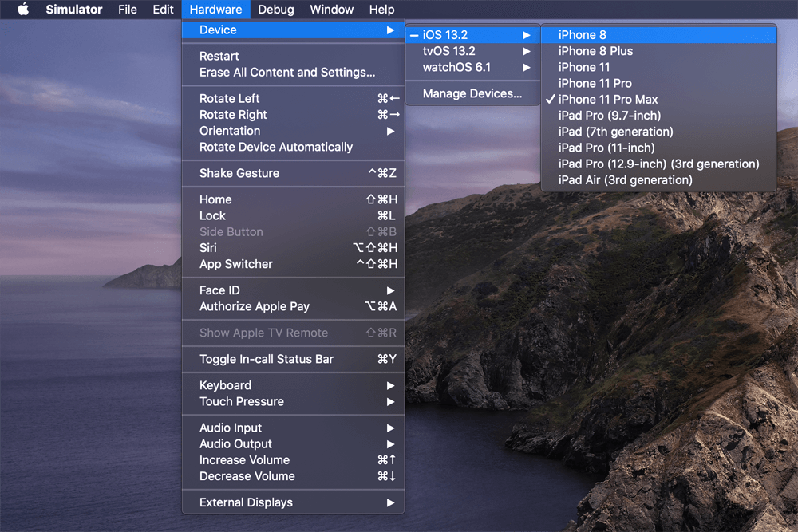The width and height of the screenshot is (798, 532).
Task: Expand the Device submenu
Action: coord(293,30)
